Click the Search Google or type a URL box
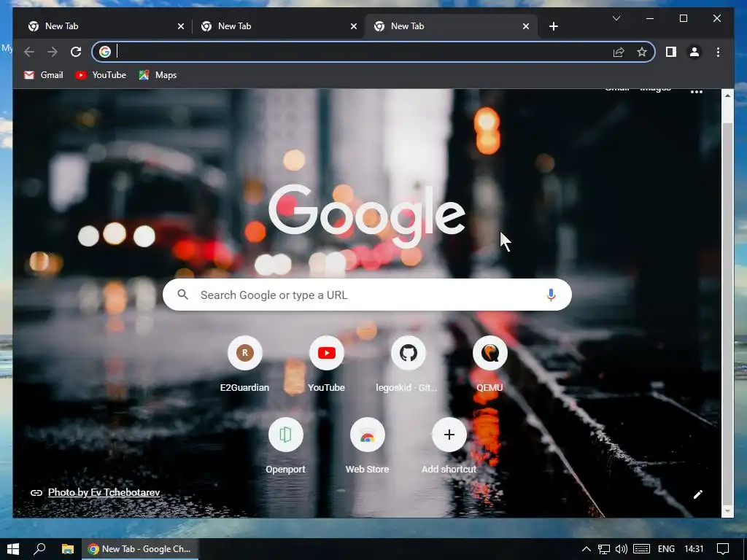 pos(367,295)
